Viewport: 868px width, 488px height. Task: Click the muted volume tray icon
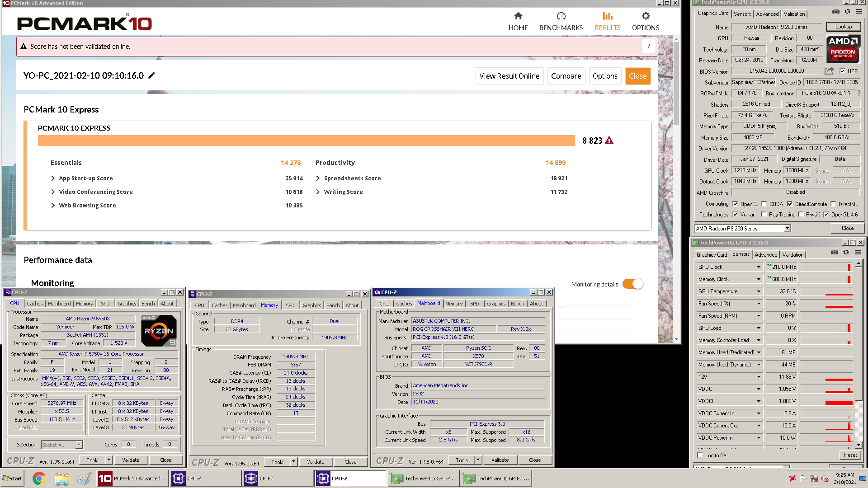(825, 479)
